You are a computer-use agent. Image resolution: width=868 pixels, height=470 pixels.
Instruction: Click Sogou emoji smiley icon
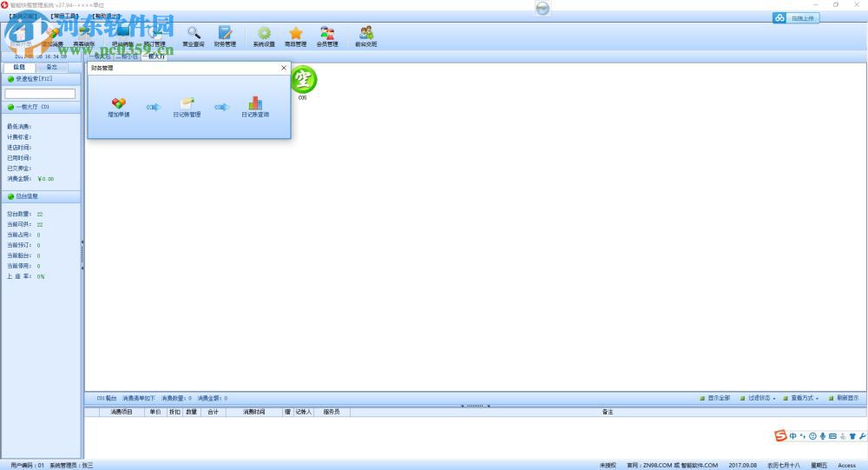(x=812, y=436)
